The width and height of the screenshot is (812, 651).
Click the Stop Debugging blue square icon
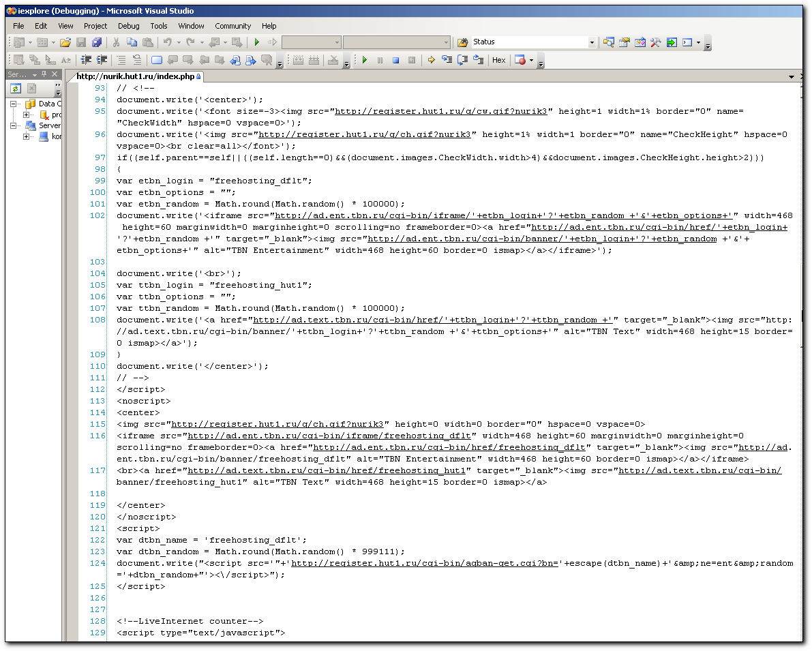395,60
